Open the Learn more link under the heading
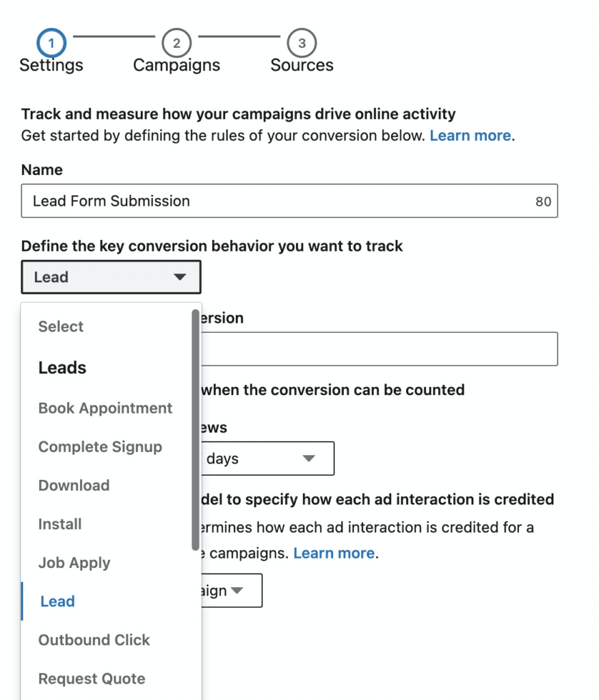Viewport: 599px width, 700px height. pyautogui.click(x=470, y=135)
